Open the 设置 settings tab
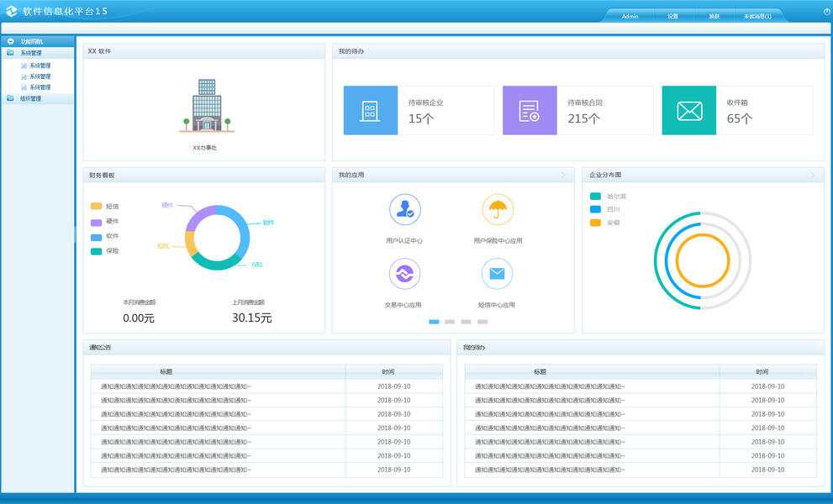This screenshot has width=833, height=504. [x=673, y=17]
